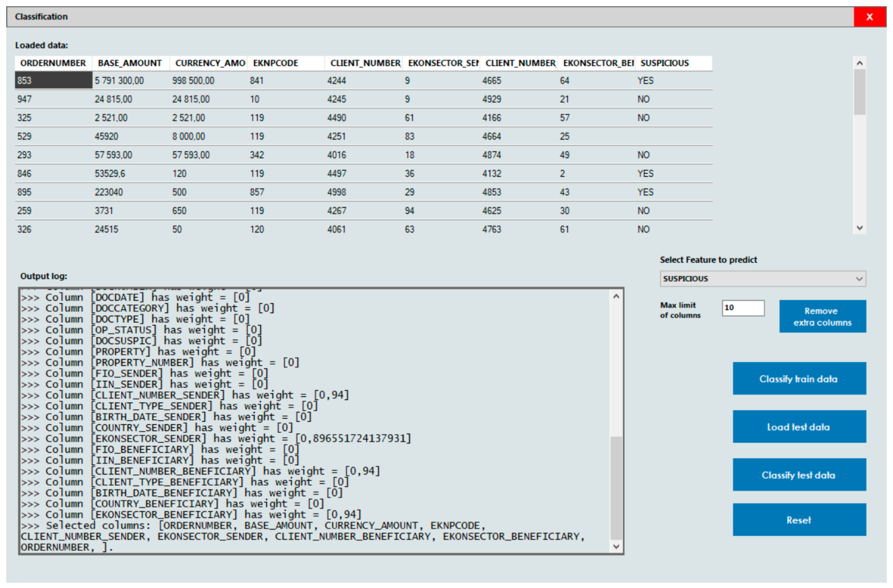Click the BASE_AMOUNT column header
This screenshot has height=588, width=893.
(129, 63)
